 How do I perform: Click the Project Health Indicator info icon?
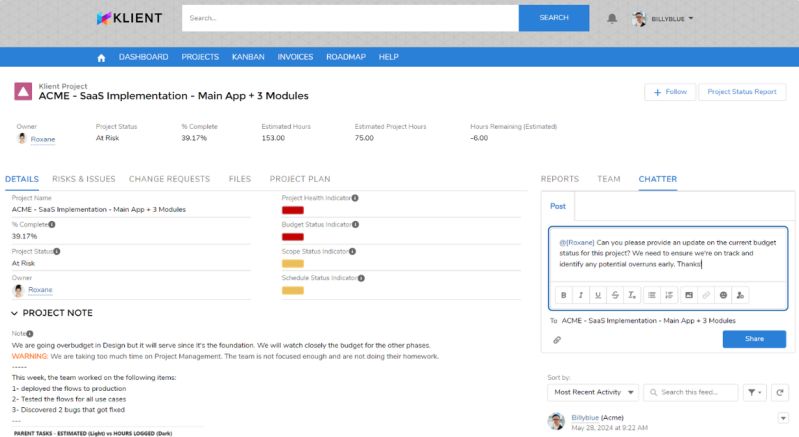355,198
